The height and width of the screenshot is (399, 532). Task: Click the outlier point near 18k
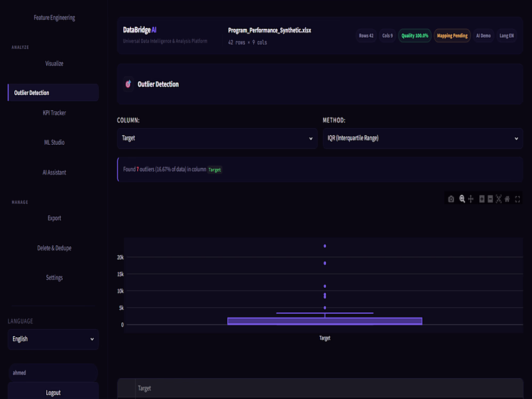pos(325,263)
